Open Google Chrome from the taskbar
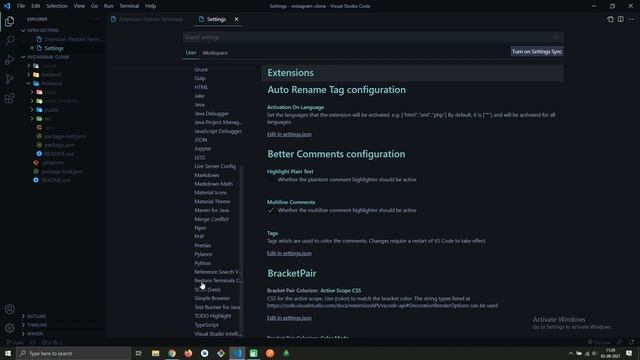 tap(172, 353)
